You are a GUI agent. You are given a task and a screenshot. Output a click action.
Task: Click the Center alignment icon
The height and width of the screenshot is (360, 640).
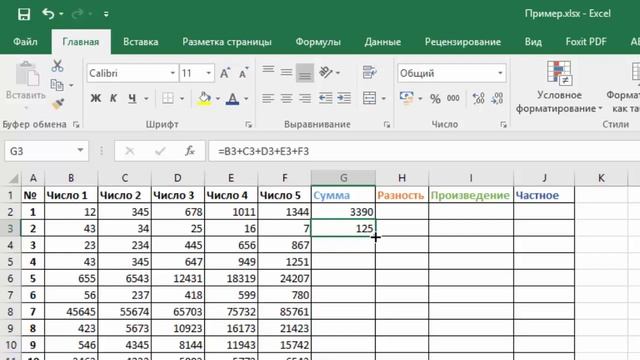tap(287, 98)
